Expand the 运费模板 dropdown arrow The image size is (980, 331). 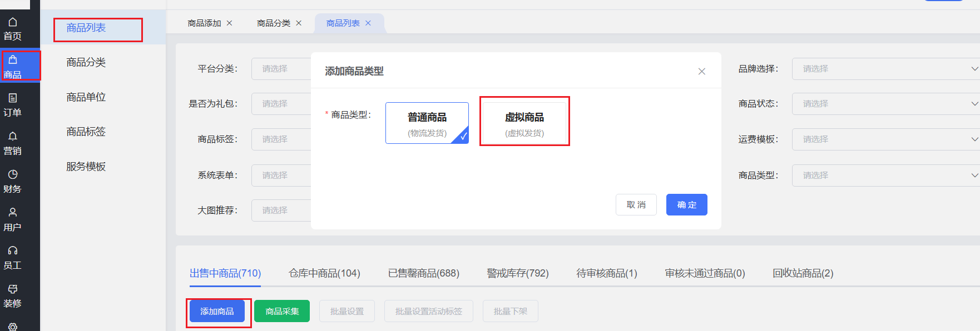[x=974, y=139]
